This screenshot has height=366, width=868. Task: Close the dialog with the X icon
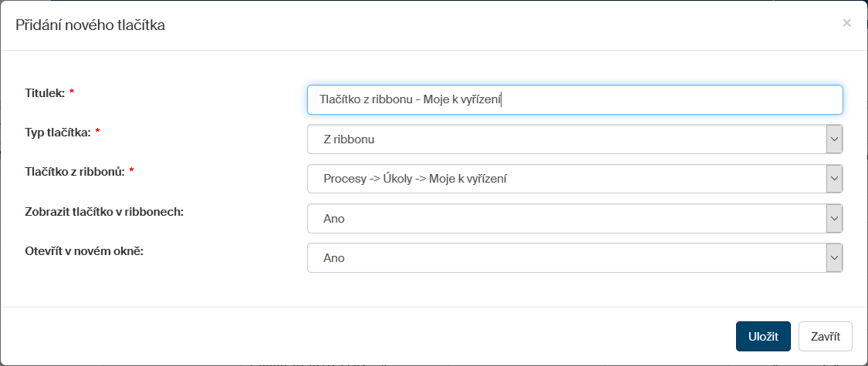coord(846,23)
